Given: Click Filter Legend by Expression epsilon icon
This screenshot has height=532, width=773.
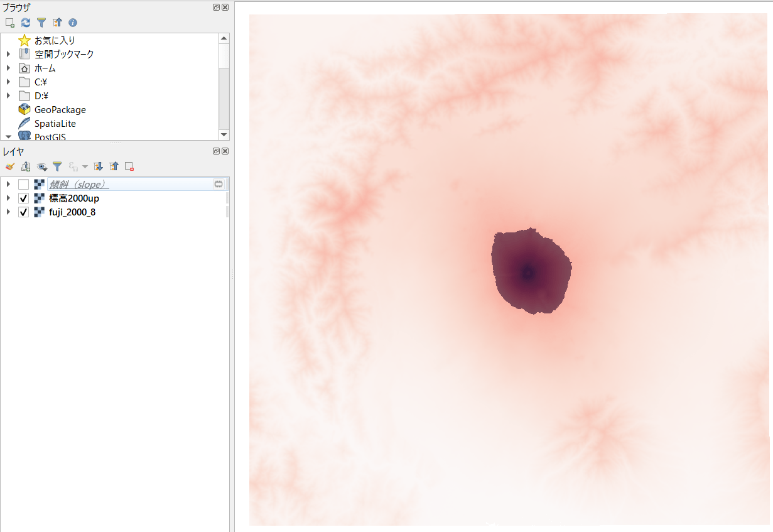Looking at the screenshot, I should point(73,166).
